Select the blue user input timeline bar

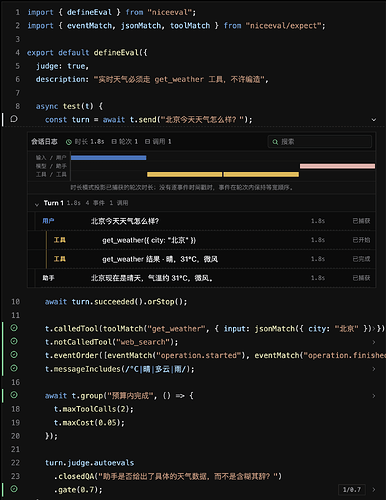[x=108, y=158]
